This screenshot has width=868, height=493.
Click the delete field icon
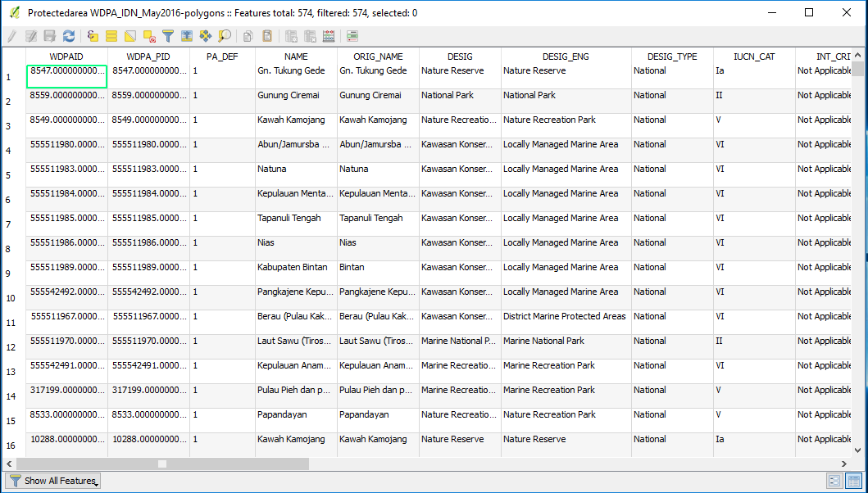[x=310, y=37]
